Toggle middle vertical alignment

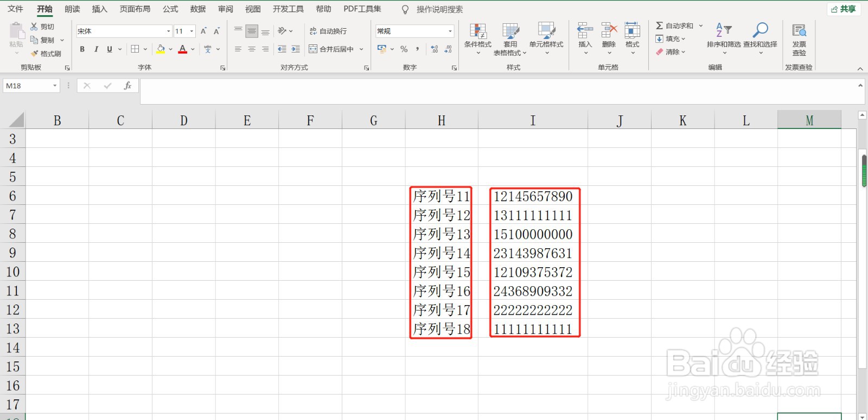click(x=252, y=31)
